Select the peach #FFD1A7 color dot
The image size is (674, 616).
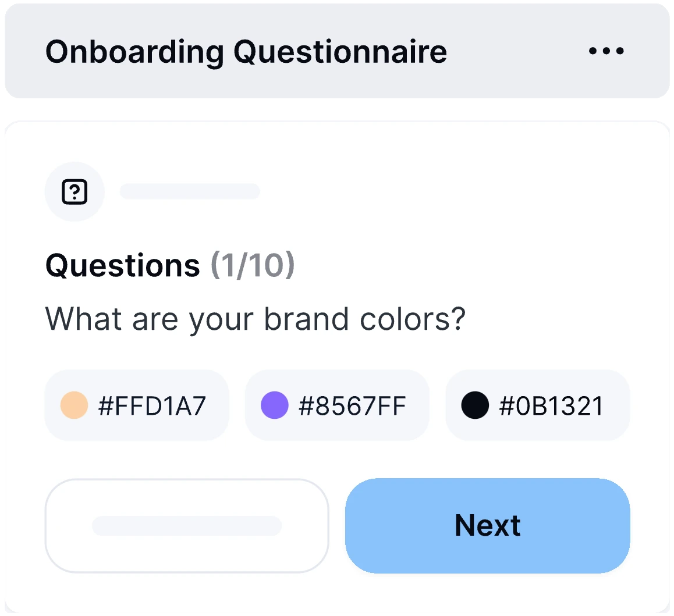(74, 405)
